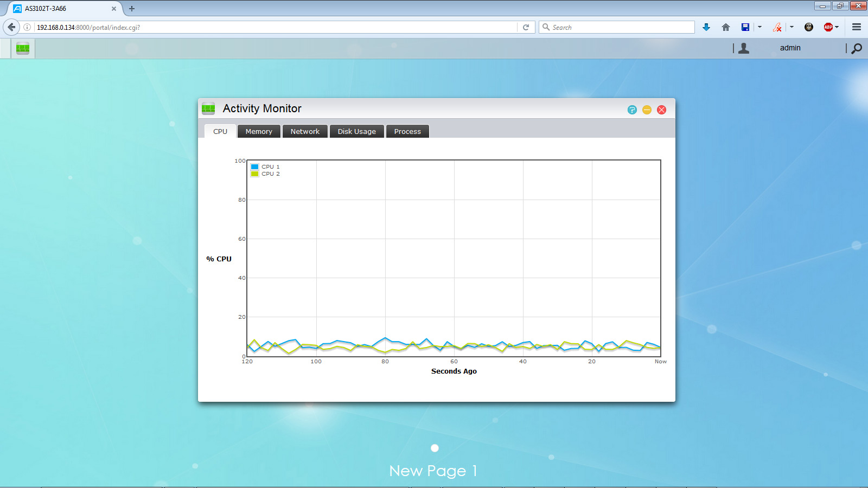
Task: Open the browser hamburger menu
Action: pos(857,27)
